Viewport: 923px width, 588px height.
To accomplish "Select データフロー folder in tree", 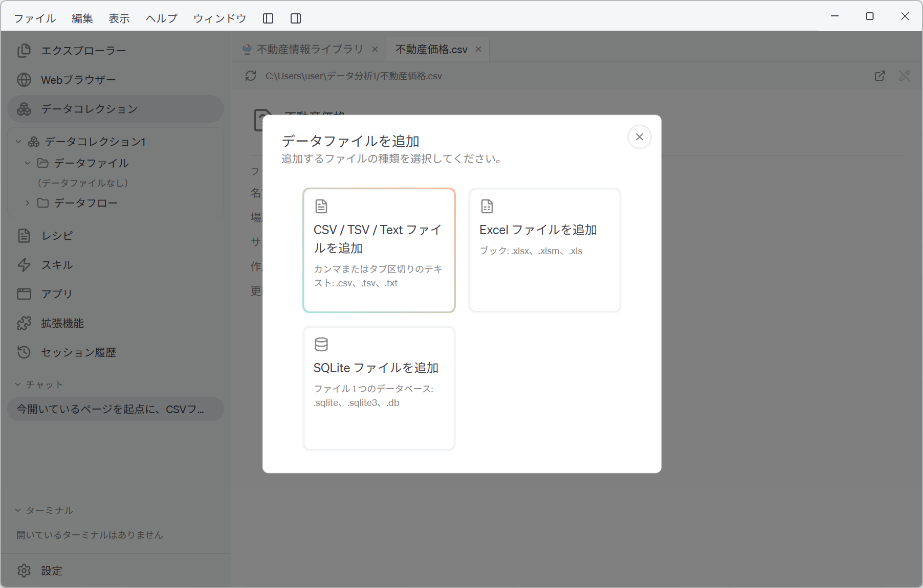I will tap(86, 203).
